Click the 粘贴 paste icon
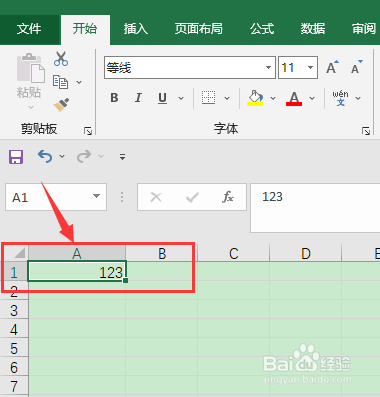 31,68
